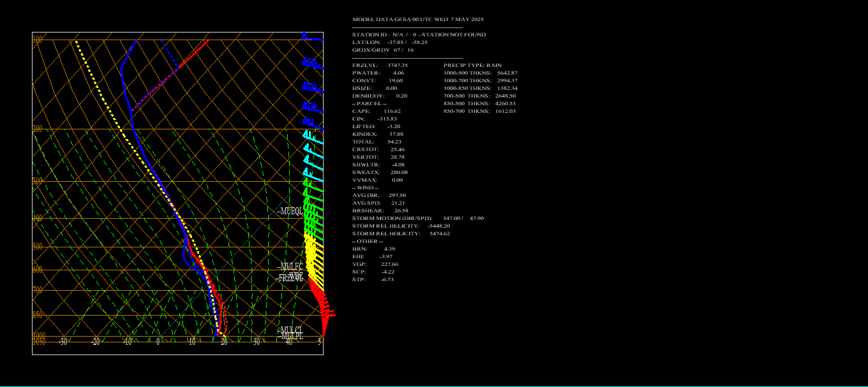The height and width of the screenshot is (387, 868).
Task: Click the 700 pressure level label
Action: point(38,290)
